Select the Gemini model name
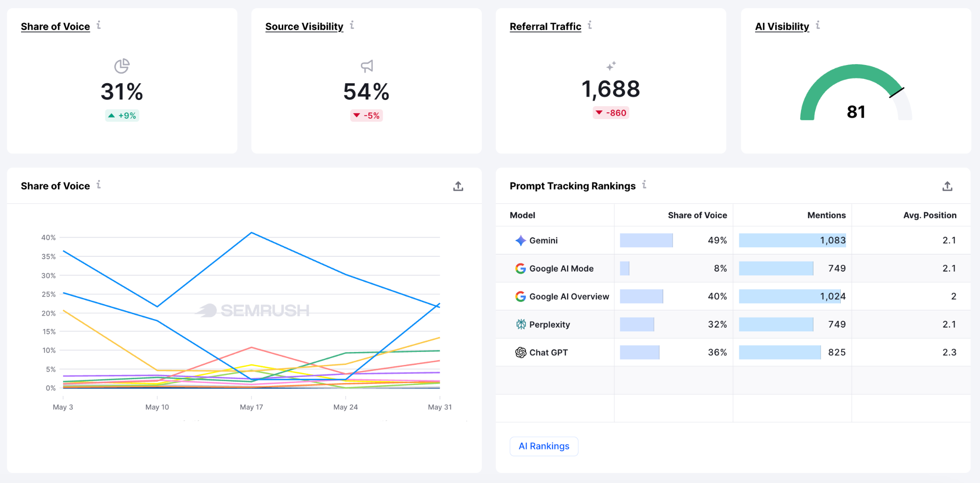Screen dimensions: 980x483 coord(544,241)
